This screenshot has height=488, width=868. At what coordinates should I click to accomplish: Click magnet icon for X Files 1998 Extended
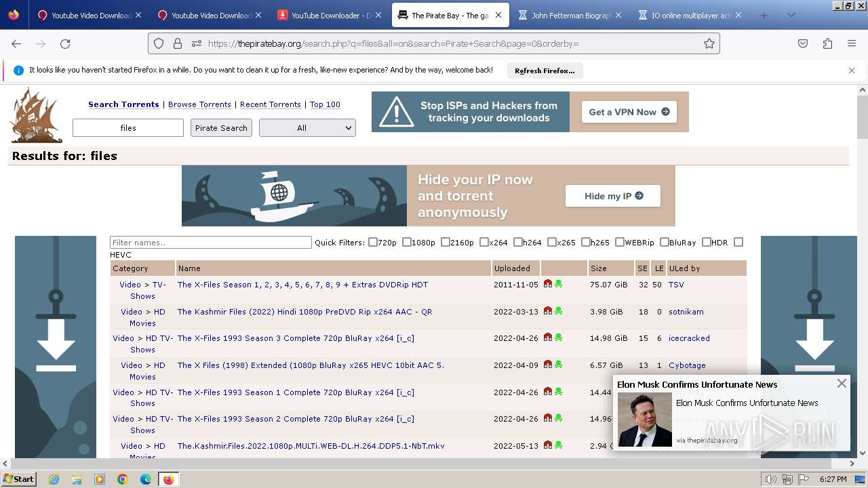(x=548, y=365)
